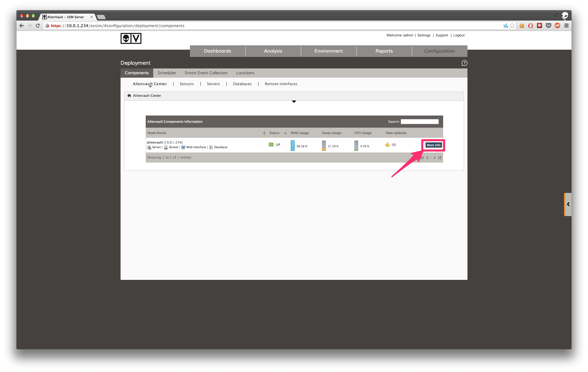Switch to the Locations tab
Image resolution: width=588 pixels, height=372 pixels.
tap(245, 73)
